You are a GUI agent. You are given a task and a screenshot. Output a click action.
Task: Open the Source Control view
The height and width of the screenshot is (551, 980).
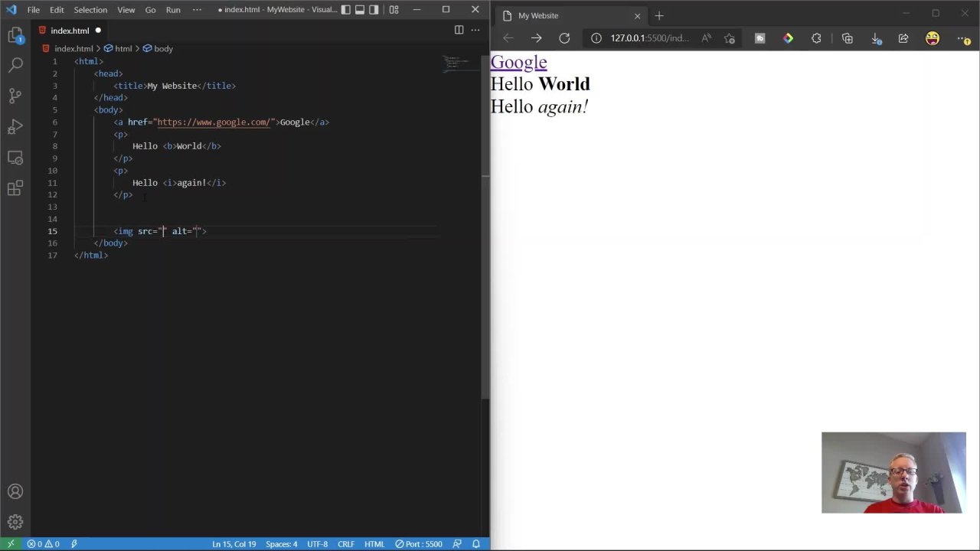[x=15, y=95]
